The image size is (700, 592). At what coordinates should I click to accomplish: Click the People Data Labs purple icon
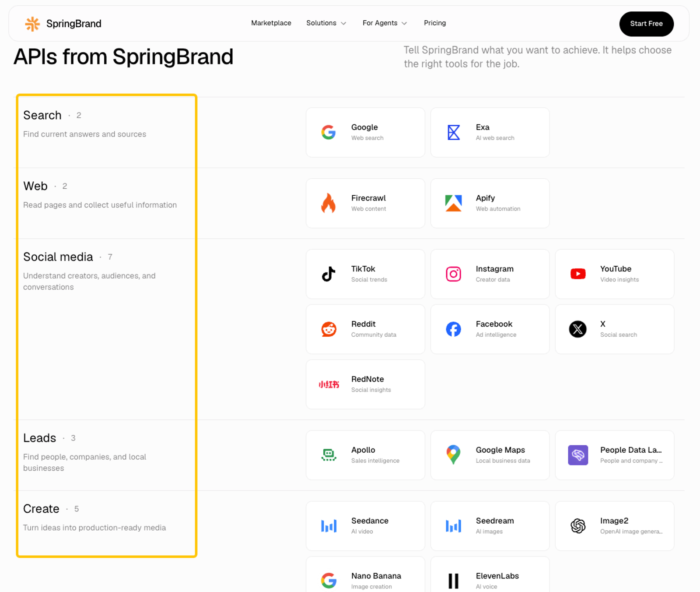point(578,455)
